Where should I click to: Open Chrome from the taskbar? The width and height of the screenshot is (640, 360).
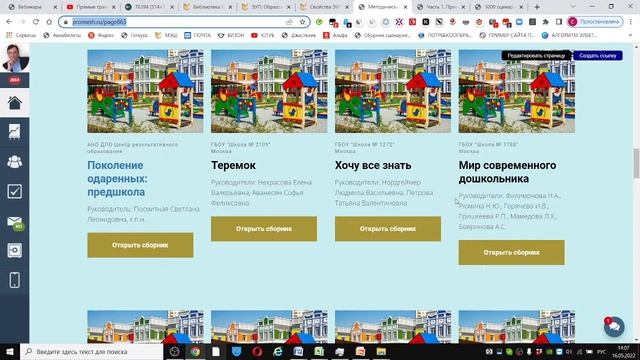pos(195,351)
